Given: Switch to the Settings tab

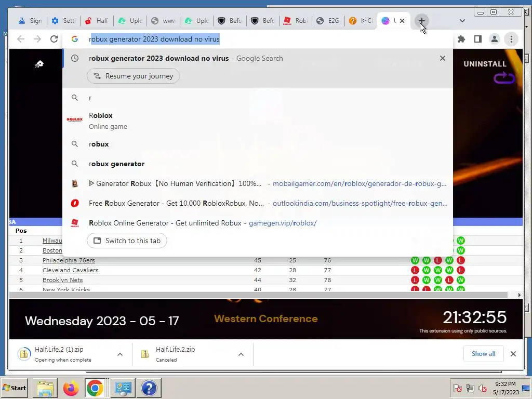Looking at the screenshot, I should click(63, 21).
